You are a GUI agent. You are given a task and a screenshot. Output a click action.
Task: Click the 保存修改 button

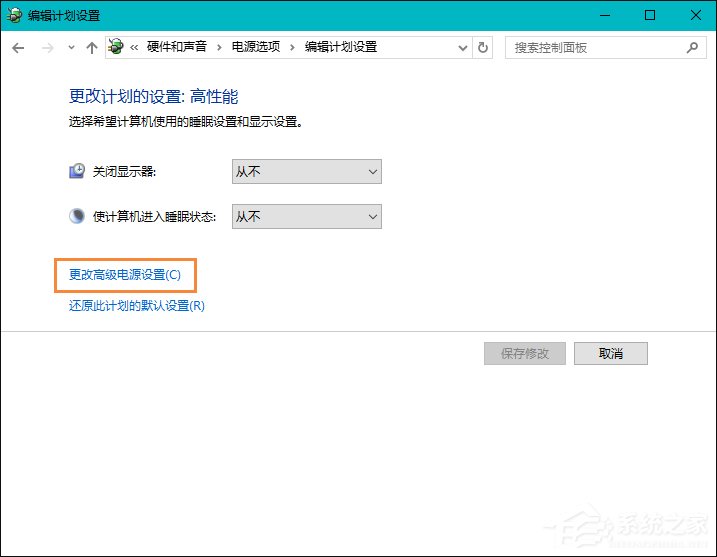pos(525,353)
